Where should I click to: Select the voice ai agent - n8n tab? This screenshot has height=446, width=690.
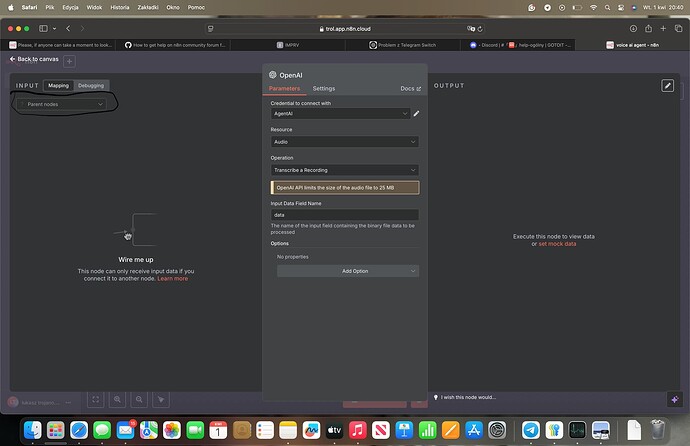pyautogui.click(x=632, y=45)
